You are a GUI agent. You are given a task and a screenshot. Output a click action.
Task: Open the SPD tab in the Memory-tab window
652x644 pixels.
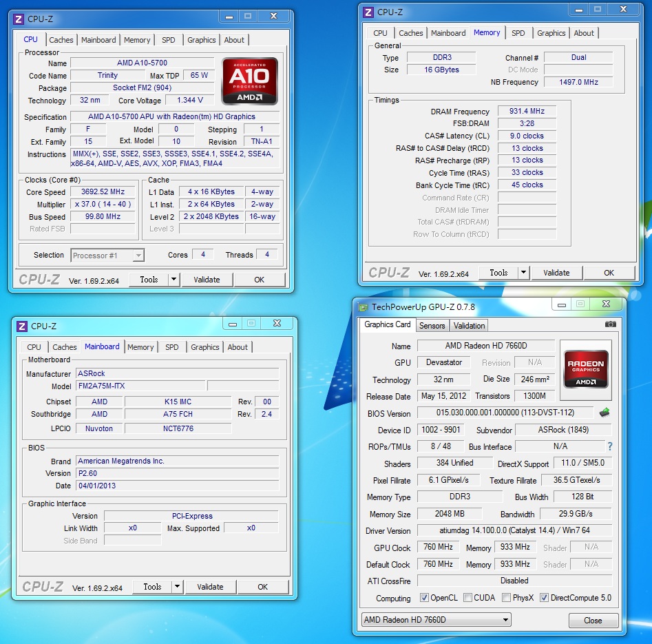point(518,33)
